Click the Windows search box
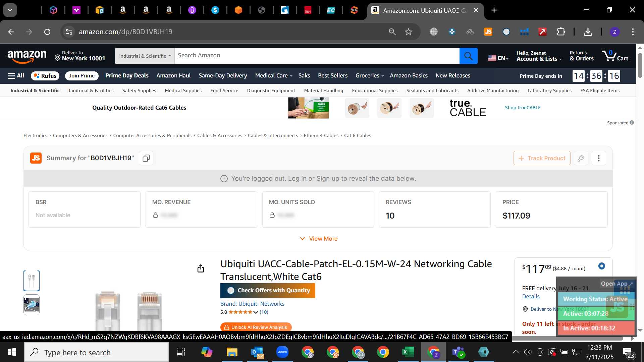 point(97,352)
